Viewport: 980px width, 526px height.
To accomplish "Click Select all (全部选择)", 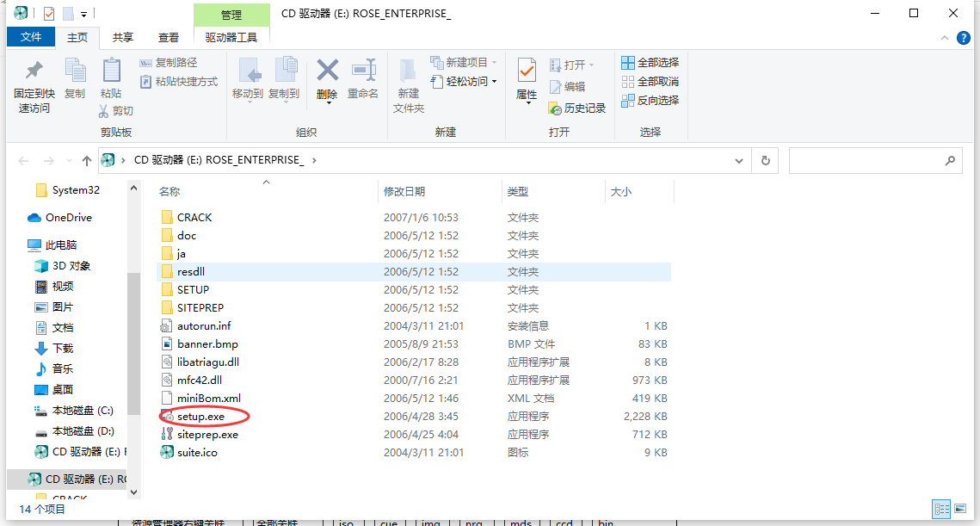I will pyautogui.click(x=650, y=63).
